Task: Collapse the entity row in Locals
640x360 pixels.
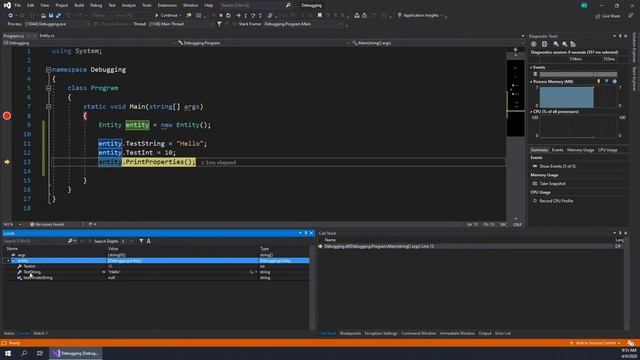Action: pyautogui.click(x=8, y=260)
